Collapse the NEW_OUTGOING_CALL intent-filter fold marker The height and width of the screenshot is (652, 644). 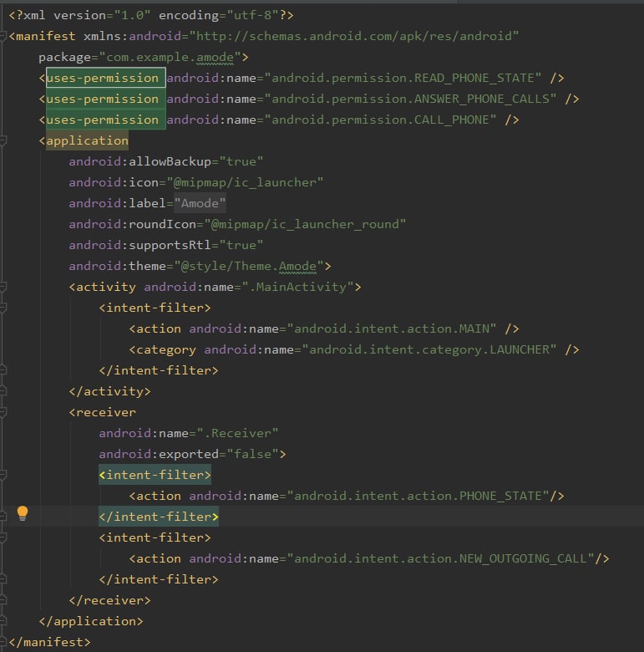(x=3, y=537)
